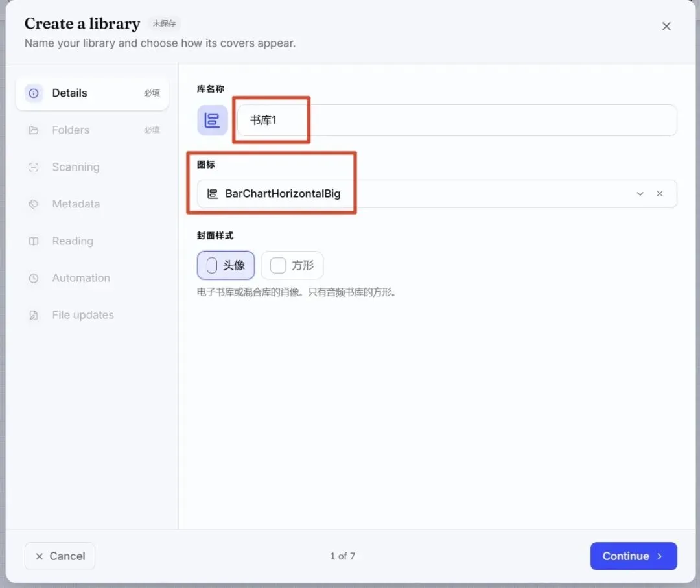This screenshot has width=700, height=588.
Task: Select the Reading step
Action: [92, 242]
